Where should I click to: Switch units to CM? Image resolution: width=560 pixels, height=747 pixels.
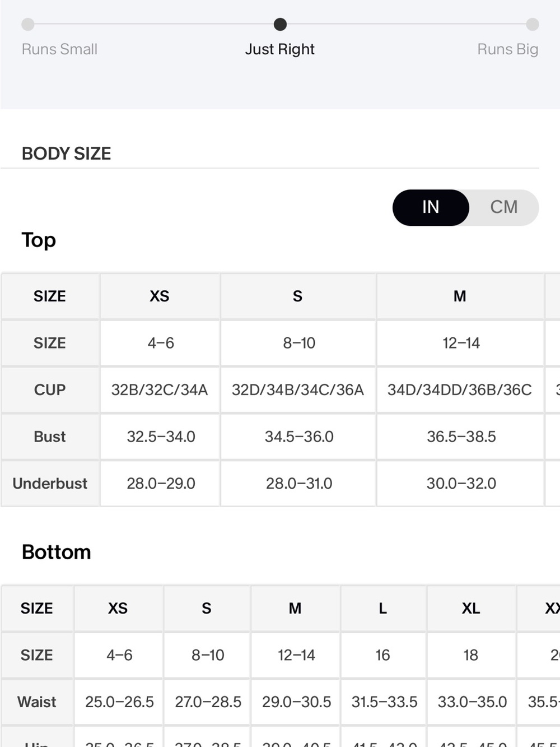coord(504,207)
